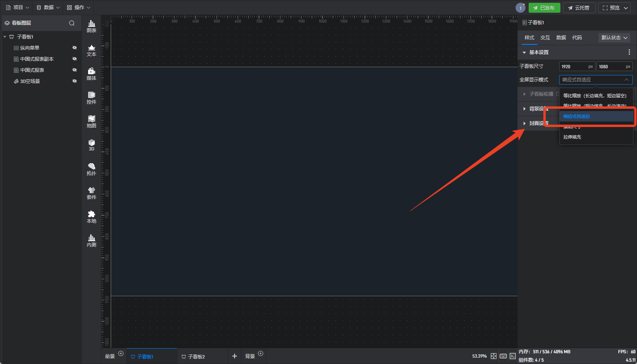Select the 文本 text component icon
Image resolution: width=637 pixels, height=364 pixels.
click(x=91, y=50)
